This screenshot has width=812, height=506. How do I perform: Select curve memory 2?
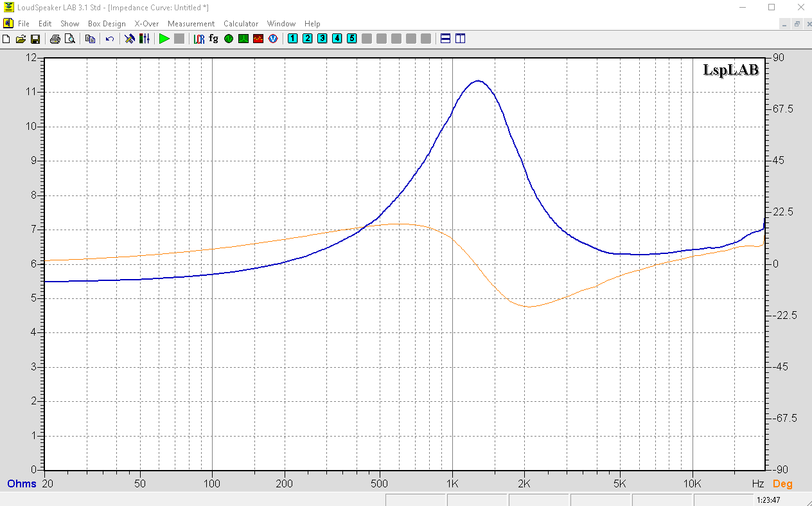pos(308,39)
